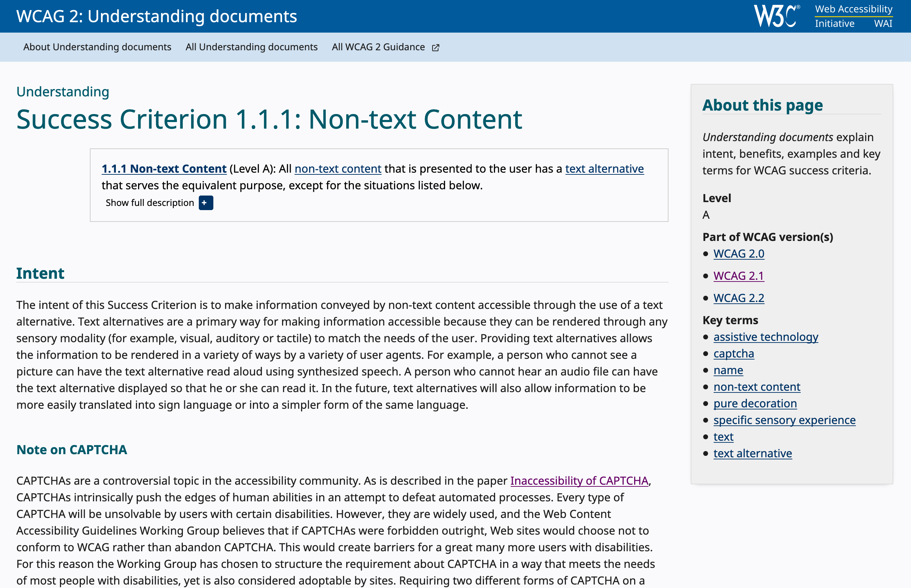Image resolution: width=911 pixels, height=588 pixels.
Task: Open All Understanding documents menu item
Action: coord(251,47)
